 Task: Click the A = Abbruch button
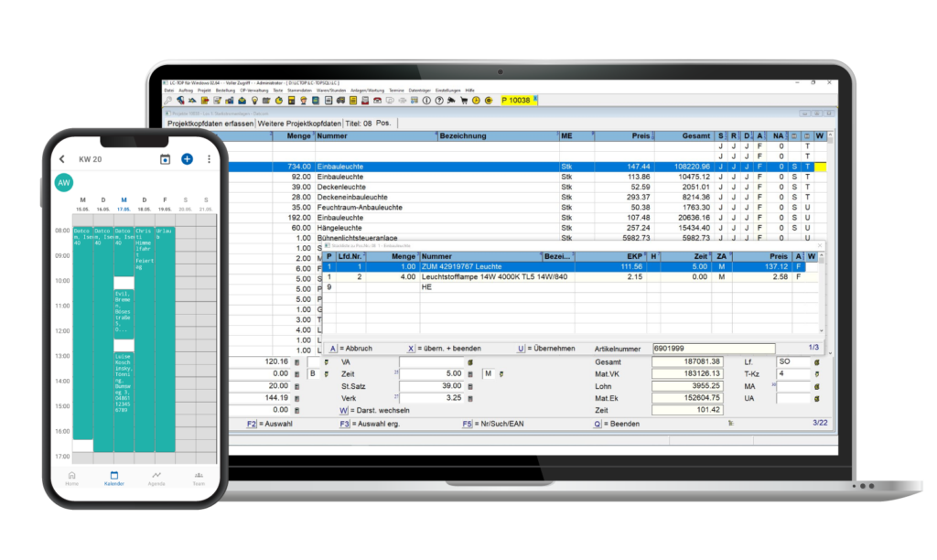coord(350,349)
